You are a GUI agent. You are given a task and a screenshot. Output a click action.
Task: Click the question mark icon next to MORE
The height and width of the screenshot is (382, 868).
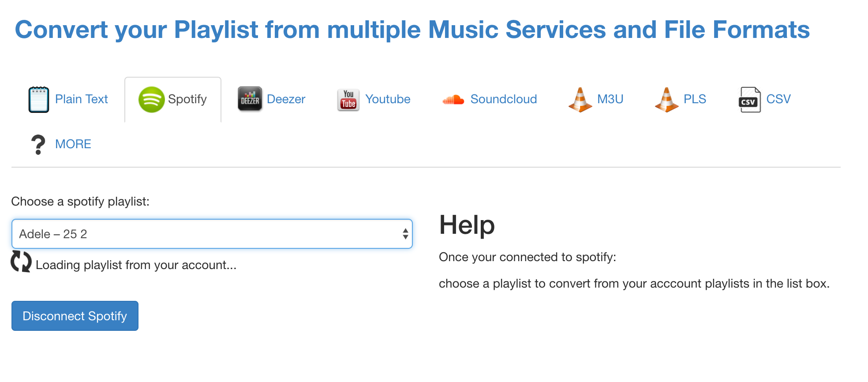point(38,144)
